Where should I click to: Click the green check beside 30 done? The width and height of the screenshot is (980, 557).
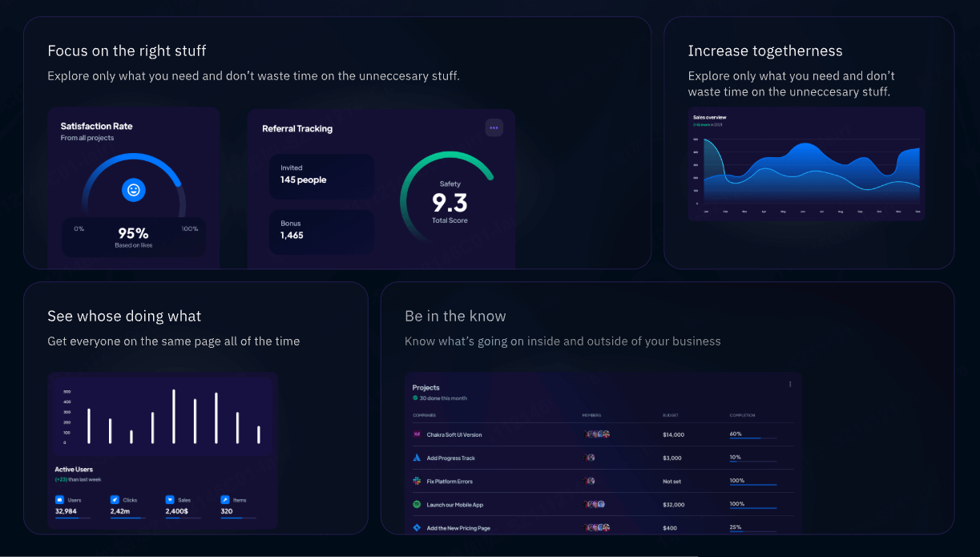415,398
